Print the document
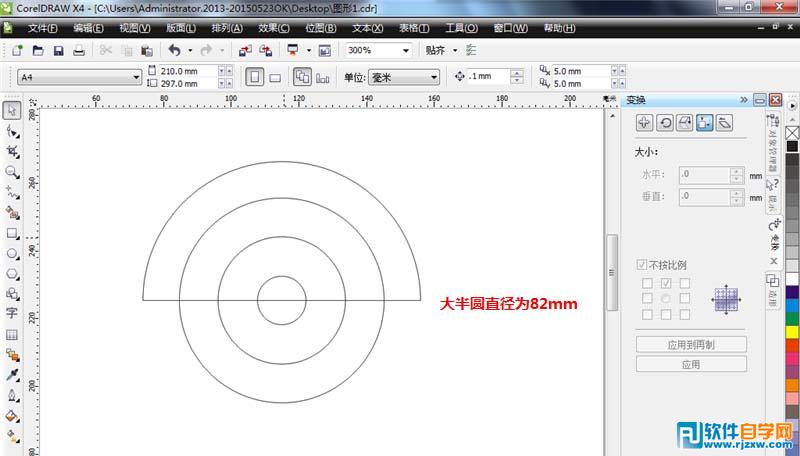 coord(79,50)
